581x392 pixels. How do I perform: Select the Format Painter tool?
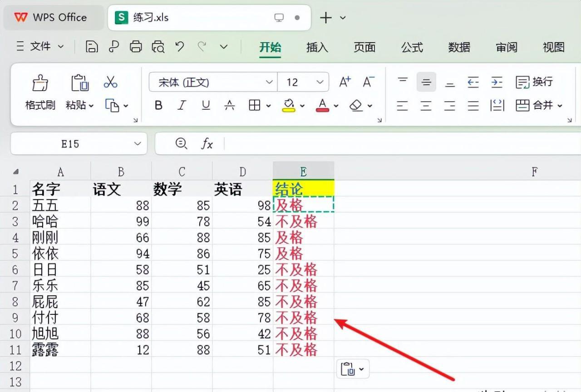[x=40, y=93]
